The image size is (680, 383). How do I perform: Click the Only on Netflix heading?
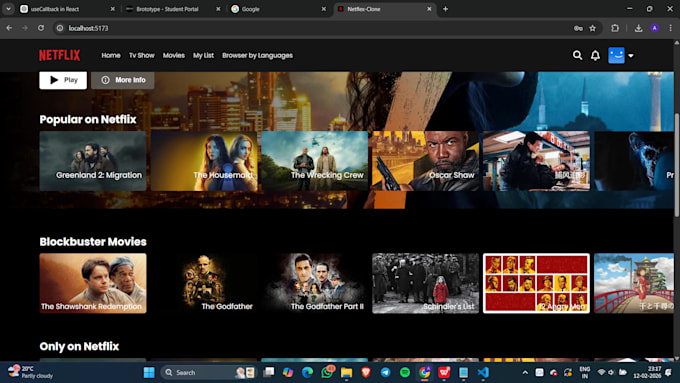point(79,346)
